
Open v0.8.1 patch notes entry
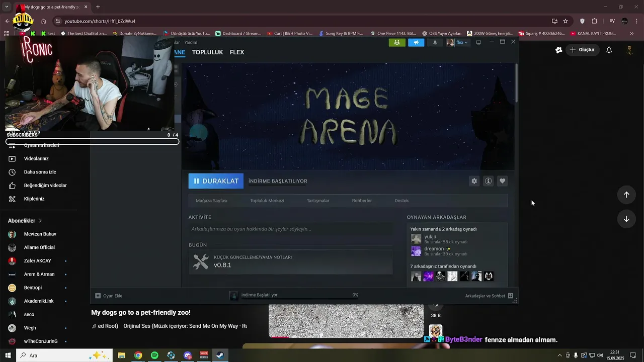coord(290,261)
